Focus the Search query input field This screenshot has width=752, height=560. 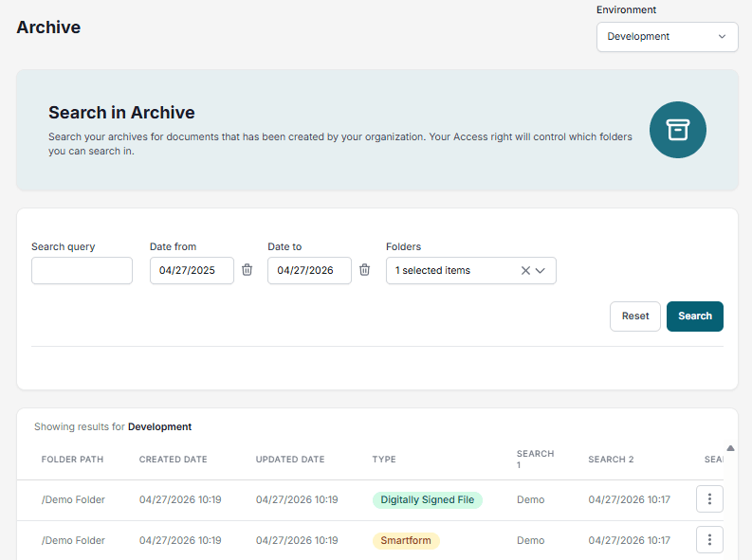coord(82,271)
